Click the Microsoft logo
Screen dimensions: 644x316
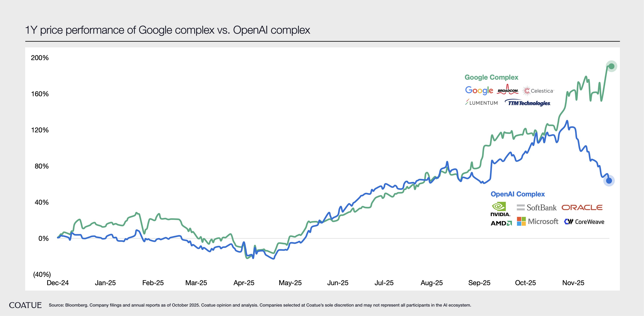[x=537, y=222]
